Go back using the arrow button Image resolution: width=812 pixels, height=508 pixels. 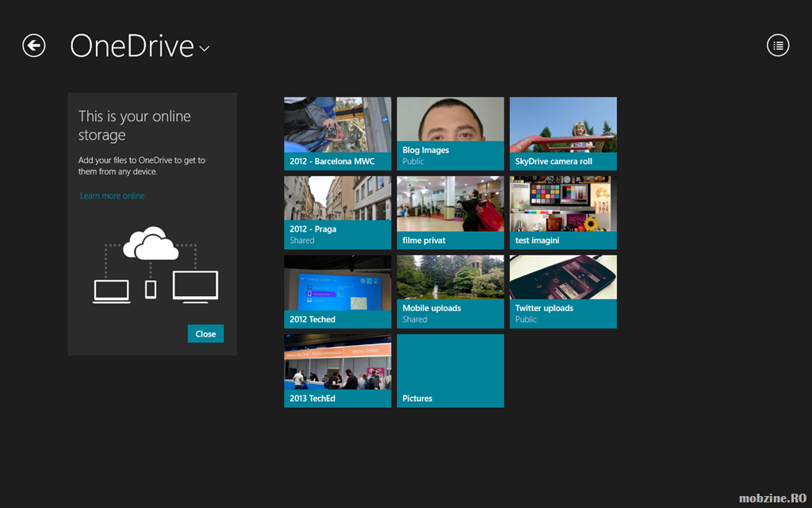pyautogui.click(x=33, y=45)
